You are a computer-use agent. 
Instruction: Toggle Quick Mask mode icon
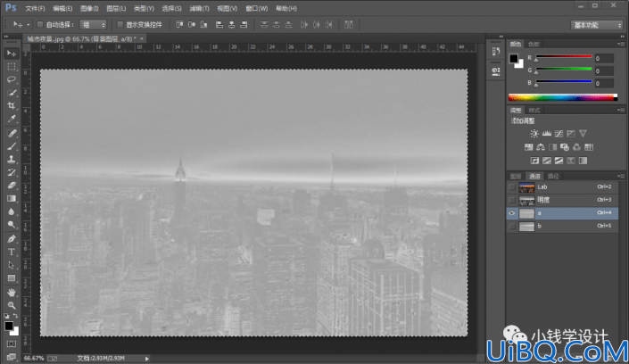pos(12,344)
